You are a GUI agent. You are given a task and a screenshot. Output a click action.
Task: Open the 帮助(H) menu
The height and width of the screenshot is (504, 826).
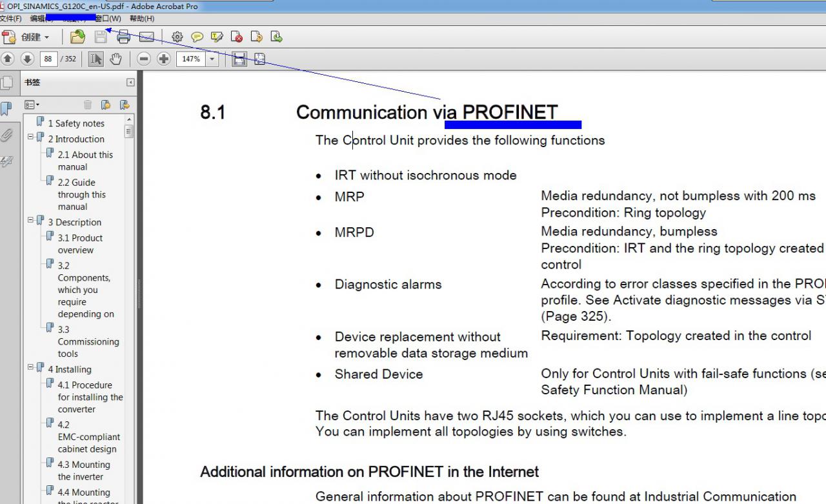click(142, 19)
